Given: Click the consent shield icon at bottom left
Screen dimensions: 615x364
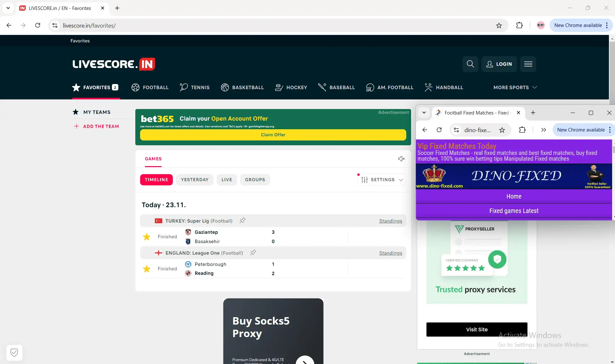Looking at the screenshot, I should pyautogui.click(x=14, y=353).
